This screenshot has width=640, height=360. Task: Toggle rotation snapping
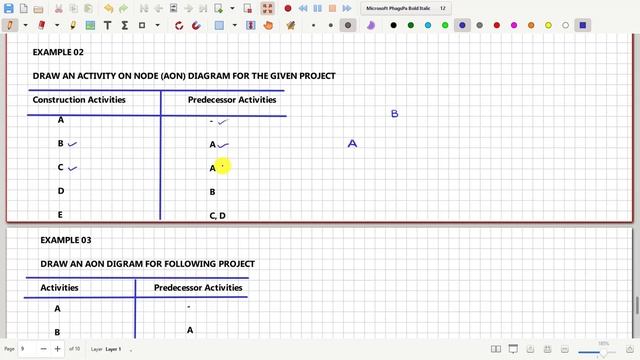click(x=179, y=25)
